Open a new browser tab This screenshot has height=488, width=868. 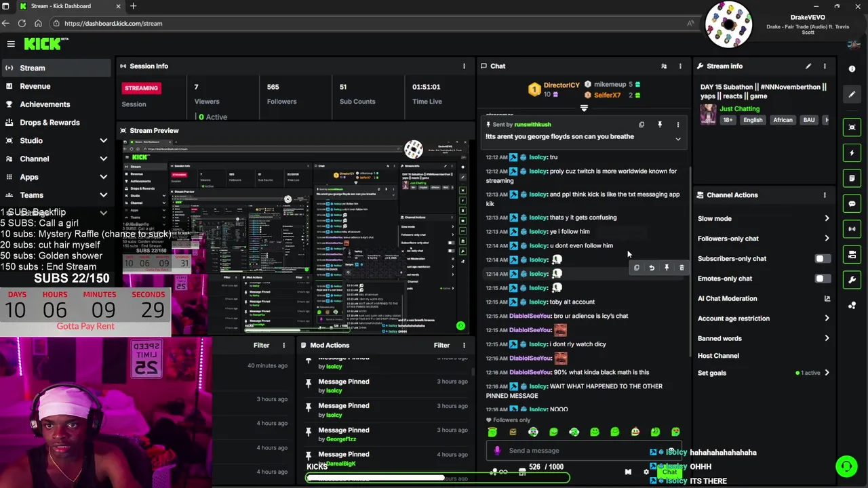pos(133,6)
